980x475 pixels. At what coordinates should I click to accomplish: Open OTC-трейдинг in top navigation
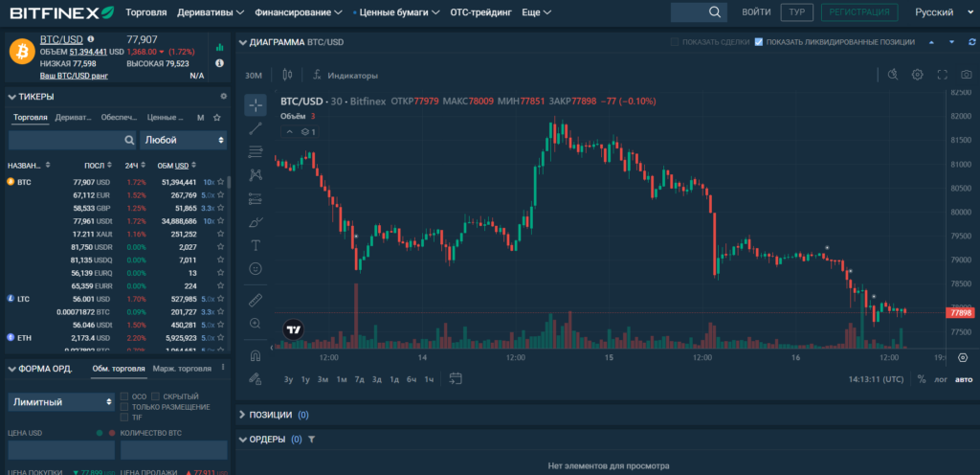[480, 12]
